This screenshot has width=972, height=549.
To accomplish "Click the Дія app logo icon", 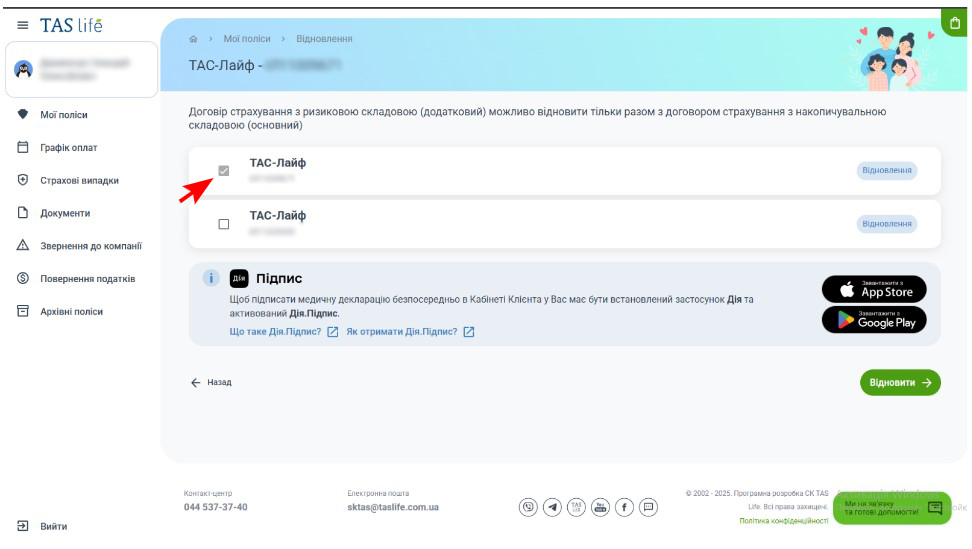I will tap(239, 278).
